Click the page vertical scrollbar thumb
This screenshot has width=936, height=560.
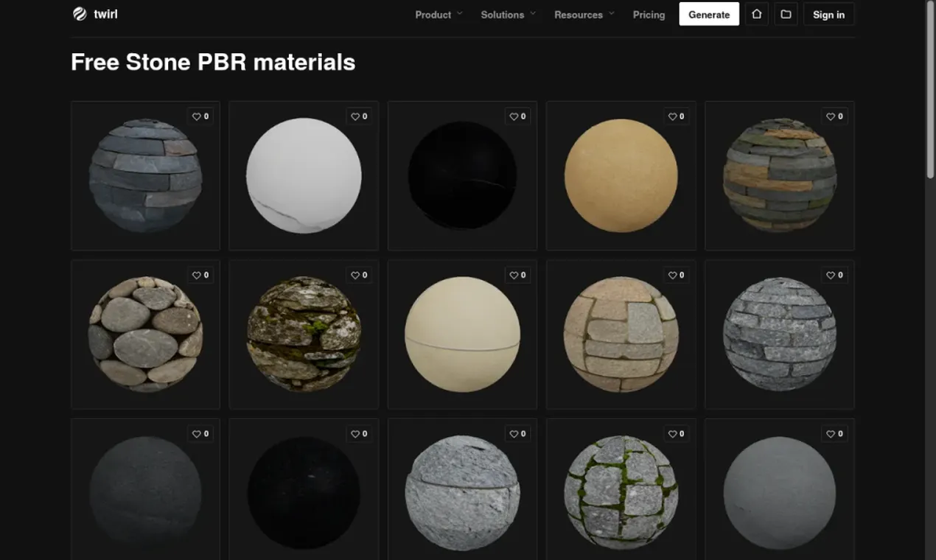tap(930, 90)
